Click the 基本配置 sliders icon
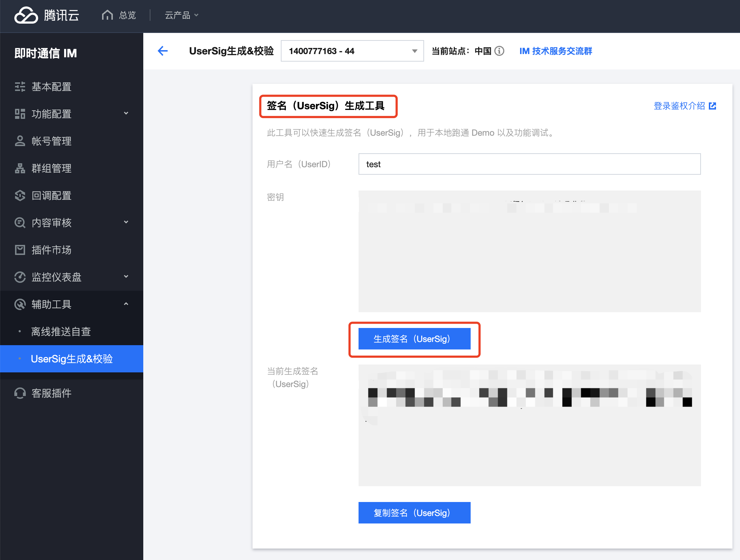Screen dimensions: 740x560 tap(20, 87)
